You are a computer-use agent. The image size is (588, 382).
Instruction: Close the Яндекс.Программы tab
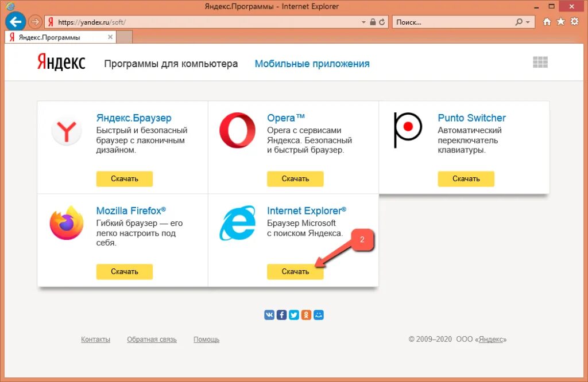tap(110, 37)
